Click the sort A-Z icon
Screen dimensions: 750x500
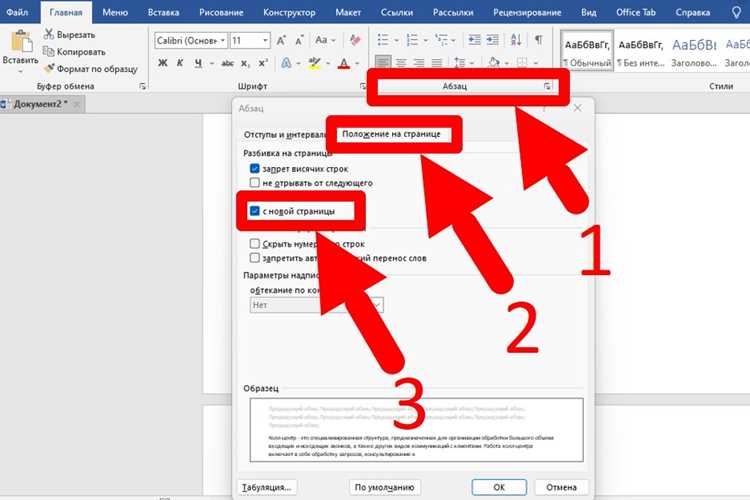[x=516, y=40]
